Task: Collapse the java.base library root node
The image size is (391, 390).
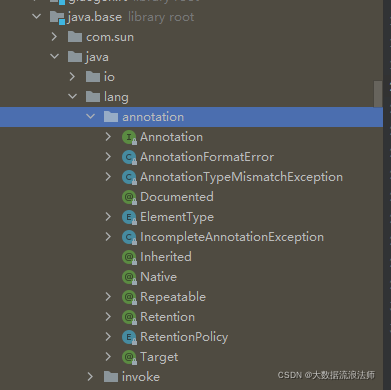Action: (x=36, y=16)
